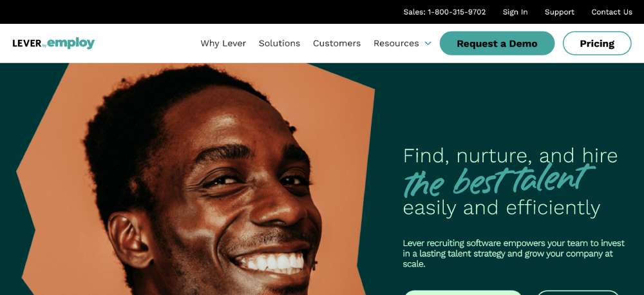The width and height of the screenshot is (644, 295).
Task: Click the "easily and efficiently" headline line
Action: [x=502, y=207]
